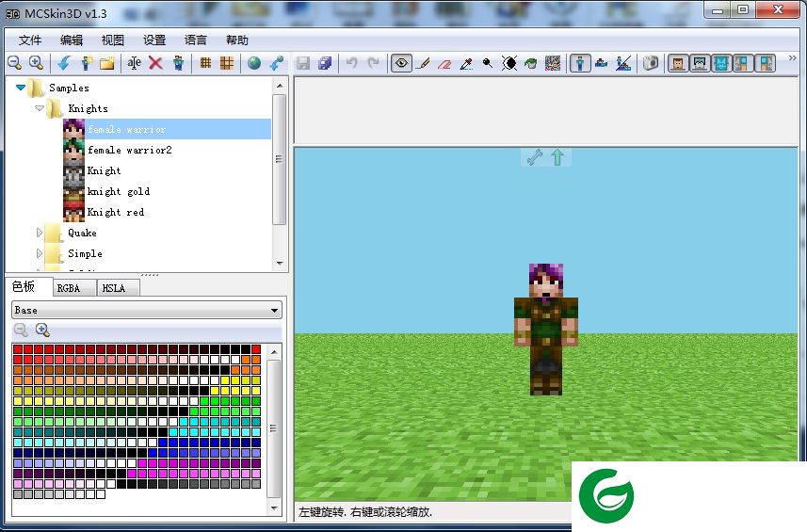Select the Knight red skin

coord(115,212)
